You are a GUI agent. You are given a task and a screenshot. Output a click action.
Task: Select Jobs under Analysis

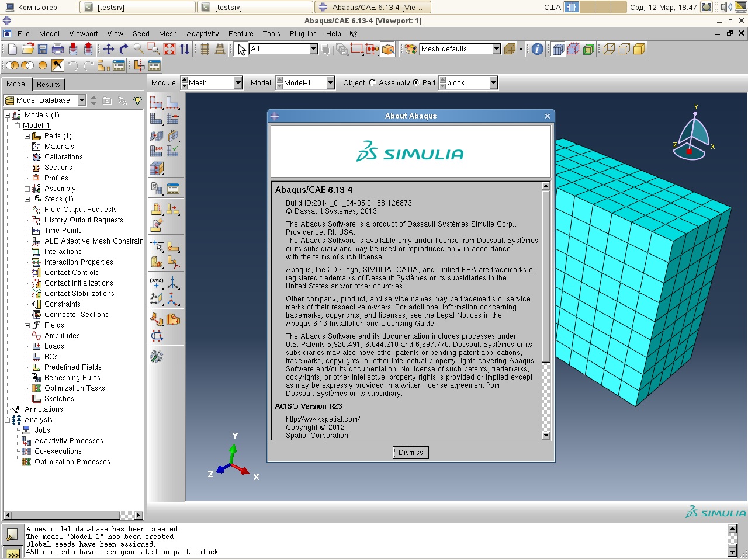(x=42, y=430)
